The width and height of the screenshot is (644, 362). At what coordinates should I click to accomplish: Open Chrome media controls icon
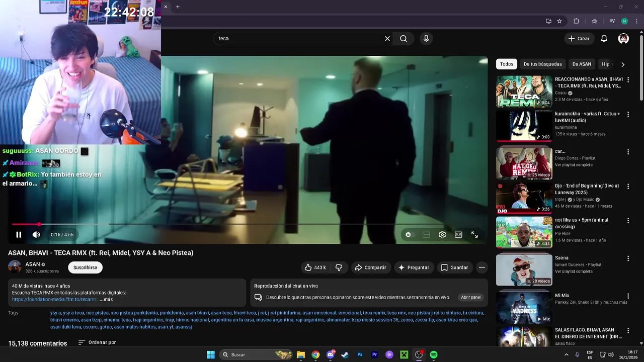[612, 21]
